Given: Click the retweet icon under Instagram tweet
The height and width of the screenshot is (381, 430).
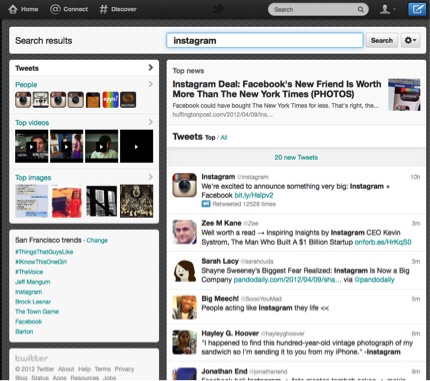Looking at the screenshot, I should [x=206, y=204].
